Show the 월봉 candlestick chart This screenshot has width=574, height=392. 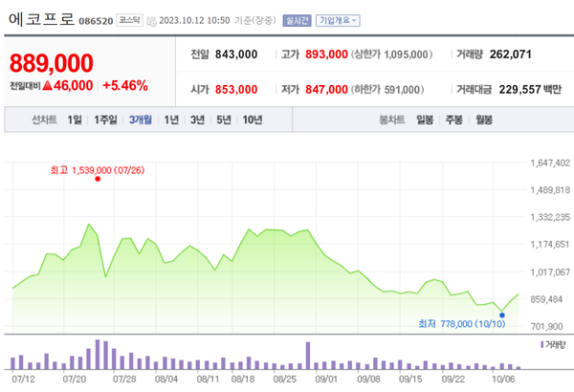click(483, 120)
